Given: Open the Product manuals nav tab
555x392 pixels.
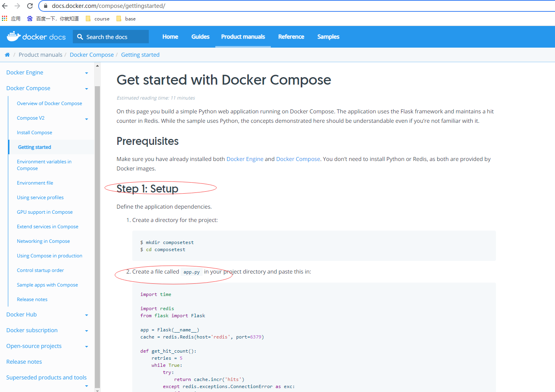Looking at the screenshot, I should pyautogui.click(x=243, y=37).
